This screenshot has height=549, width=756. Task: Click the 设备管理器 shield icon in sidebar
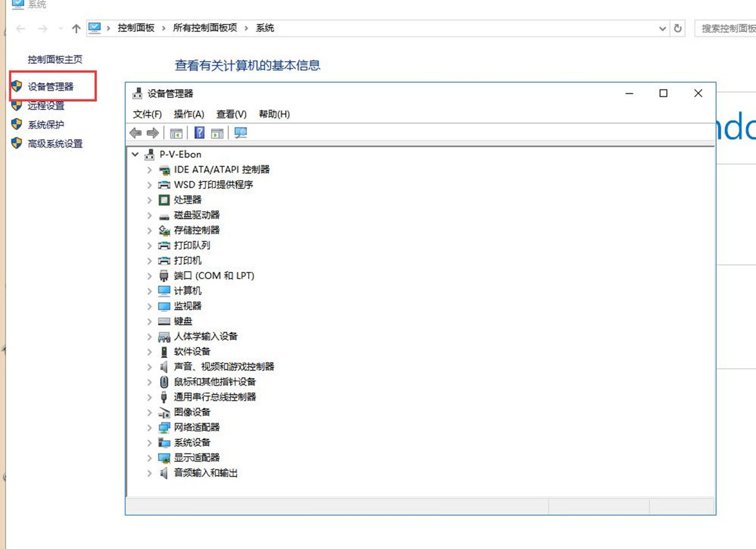pyautogui.click(x=16, y=86)
